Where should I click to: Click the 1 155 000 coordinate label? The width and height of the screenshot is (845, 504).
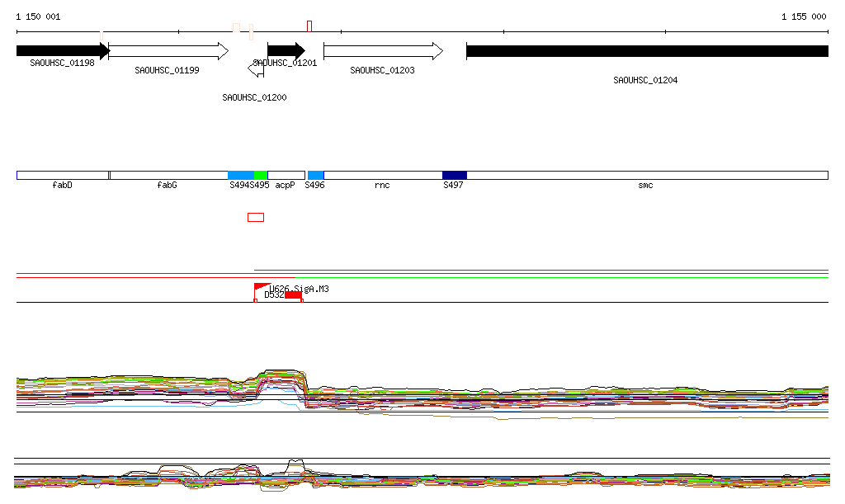[x=803, y=16]
